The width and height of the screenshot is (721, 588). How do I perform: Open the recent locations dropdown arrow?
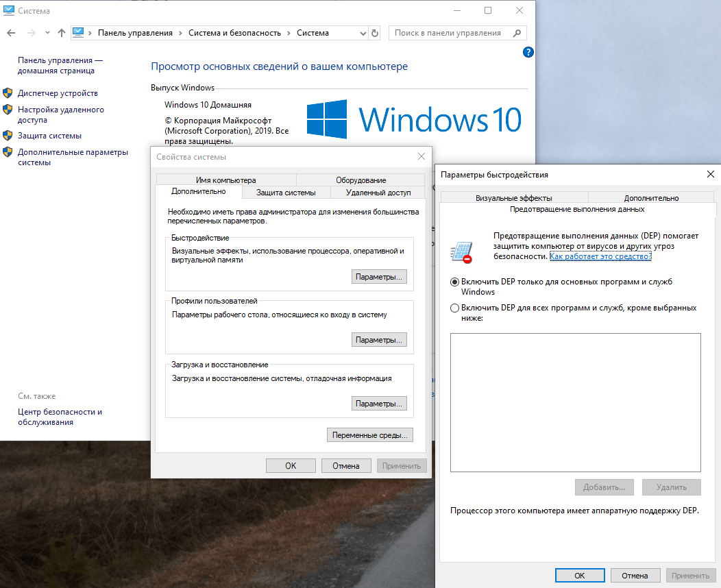[x=47, y=33]
